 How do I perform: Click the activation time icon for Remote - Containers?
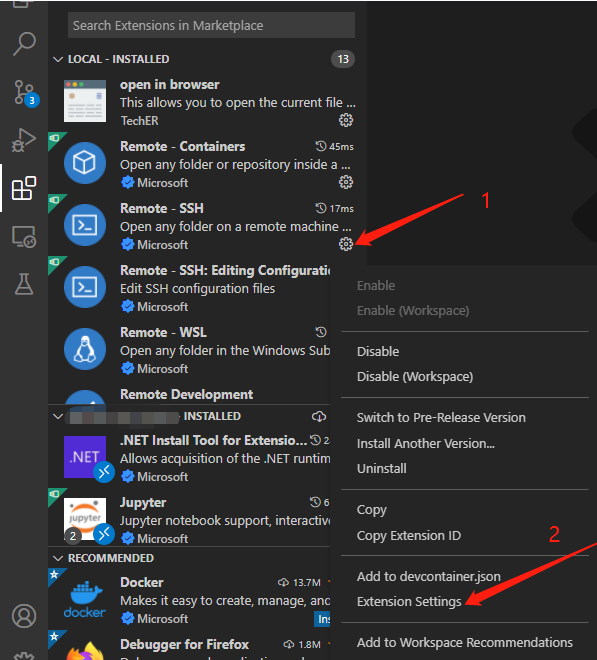pyautogui.click(x=321, y=146)
